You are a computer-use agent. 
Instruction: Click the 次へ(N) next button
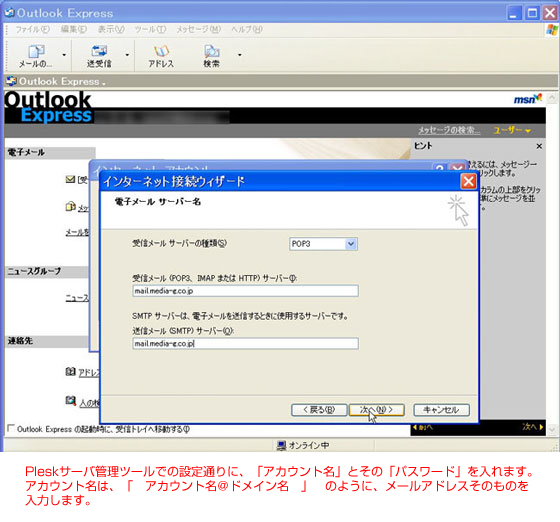tap(376, 410)
